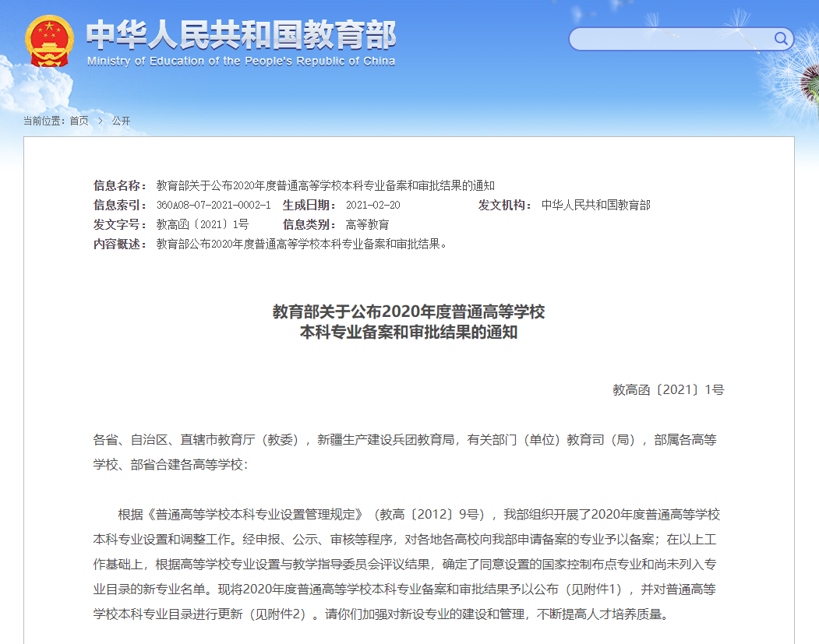The width and height of the screenshot is (819, 644).
Task: Click the 中华人民共和国教育部 site title
Action: [x=242, y=34]
